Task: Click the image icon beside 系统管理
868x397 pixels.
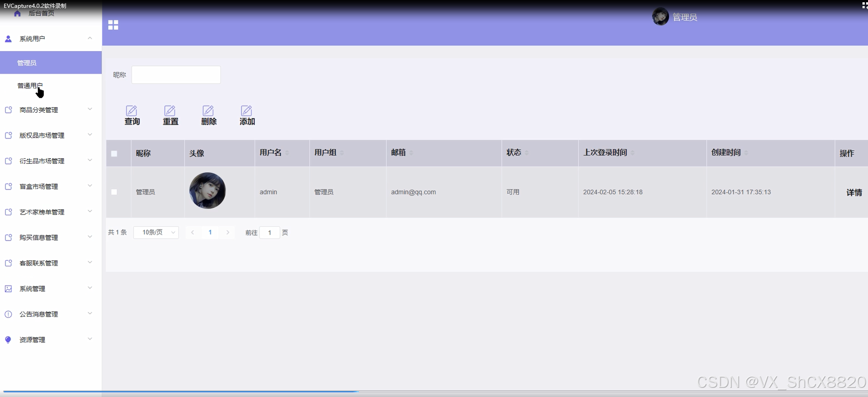Action: pos(8,289)
